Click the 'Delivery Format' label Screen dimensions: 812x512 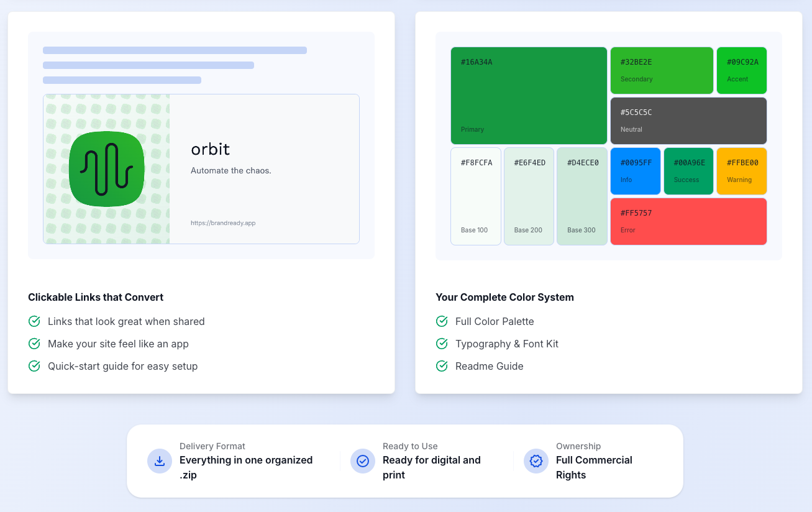pos(212,446)
